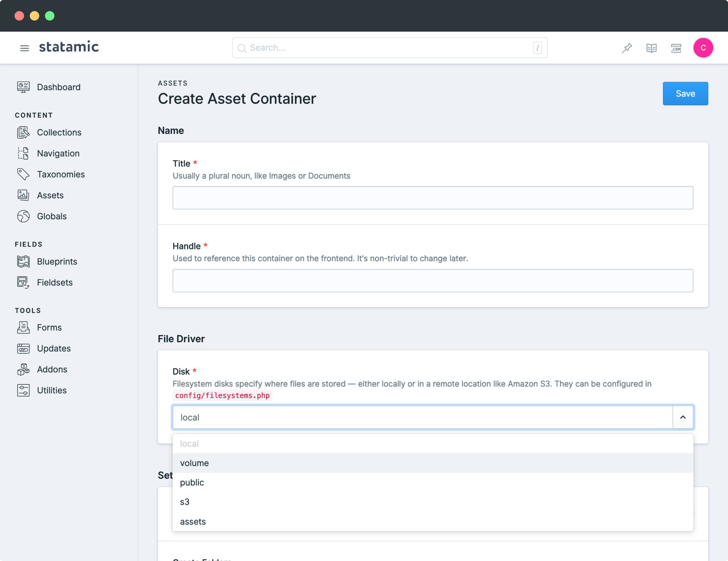
Task: Open Assets in sidebar
Action: coord(50,195)
